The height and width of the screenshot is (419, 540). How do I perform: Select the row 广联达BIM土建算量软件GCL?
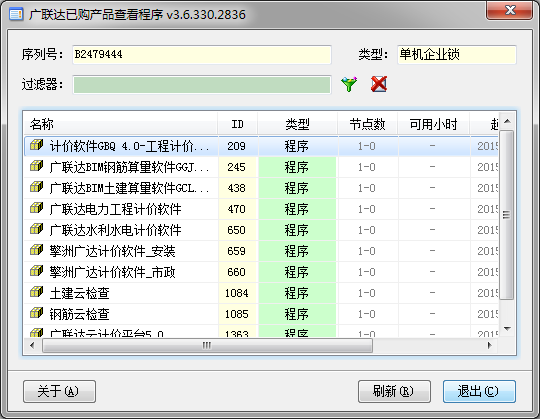[261, 188]
